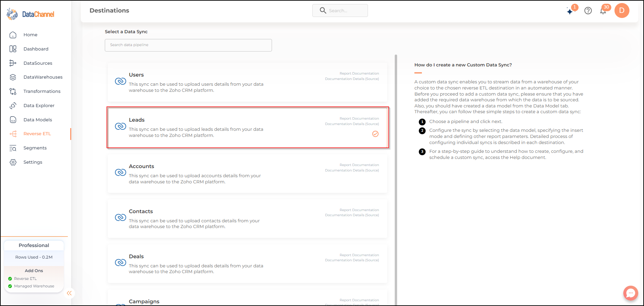
Task: Click the Data Explorer icon
Action: (x=13, y=106)
